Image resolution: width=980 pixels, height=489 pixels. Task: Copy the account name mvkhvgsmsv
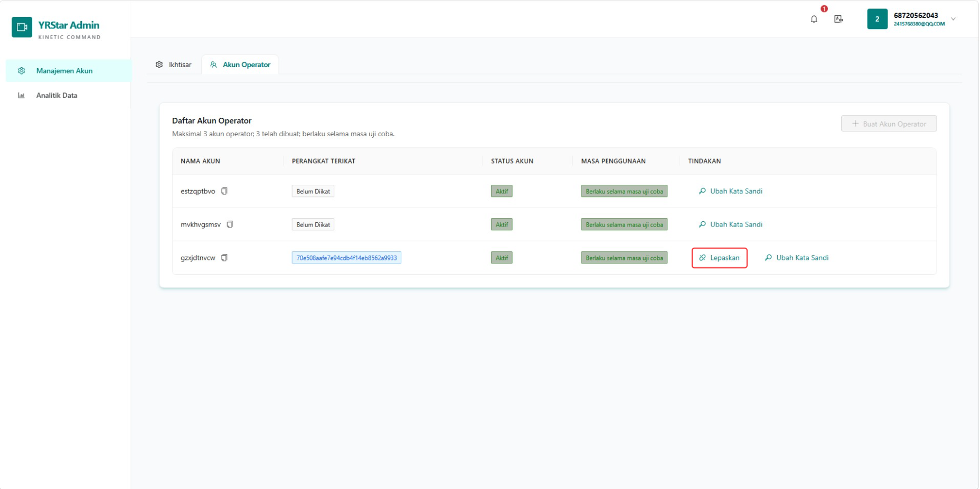coord(230,224)
